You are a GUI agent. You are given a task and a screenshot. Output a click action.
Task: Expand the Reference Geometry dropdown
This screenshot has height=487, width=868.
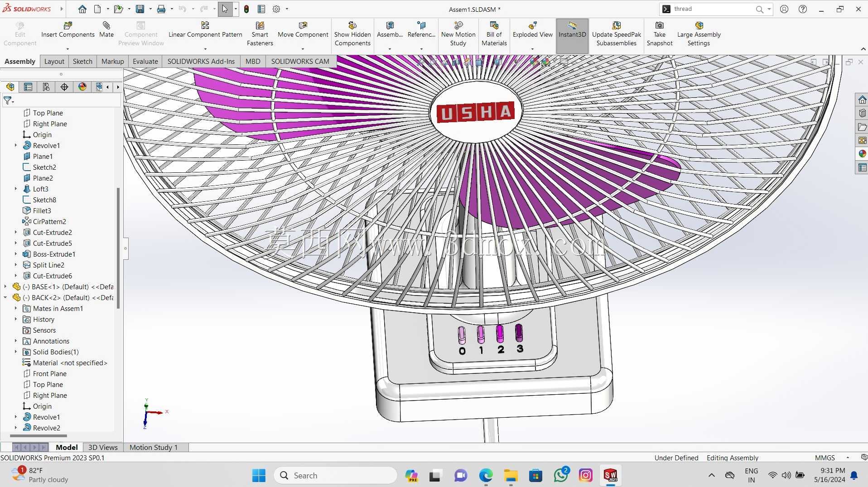point(421,49)
